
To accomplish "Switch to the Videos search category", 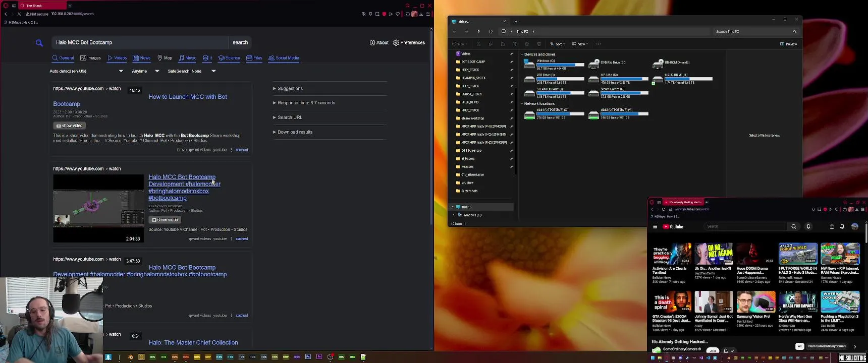I will pyautogui.click(x=117, y=58).
